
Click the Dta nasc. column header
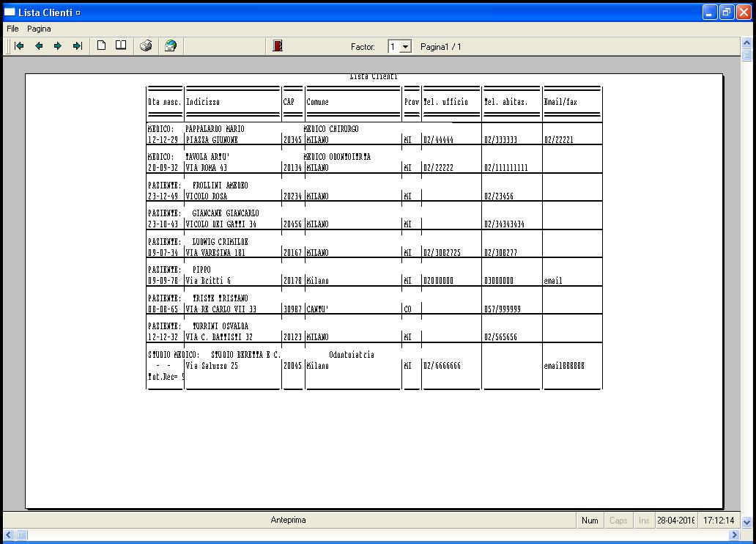pos(164,102)
